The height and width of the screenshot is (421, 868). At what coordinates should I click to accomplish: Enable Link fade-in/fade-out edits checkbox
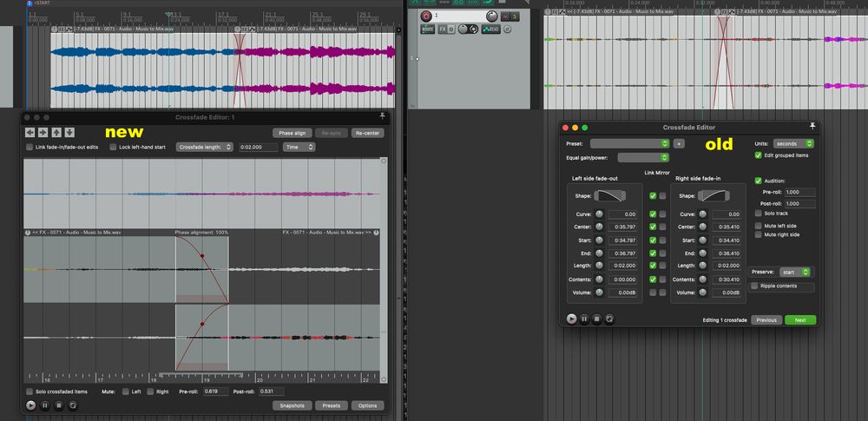pyautogui.click(x=30, y=147)
